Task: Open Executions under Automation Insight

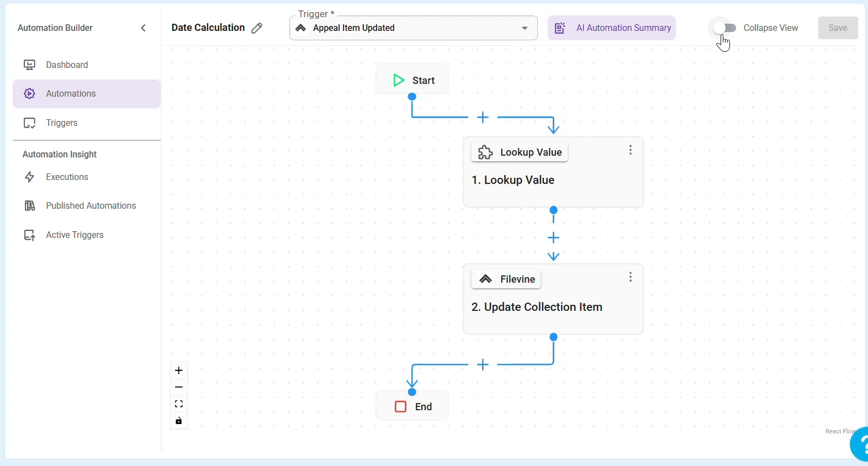Action: (x=87, y=177)
